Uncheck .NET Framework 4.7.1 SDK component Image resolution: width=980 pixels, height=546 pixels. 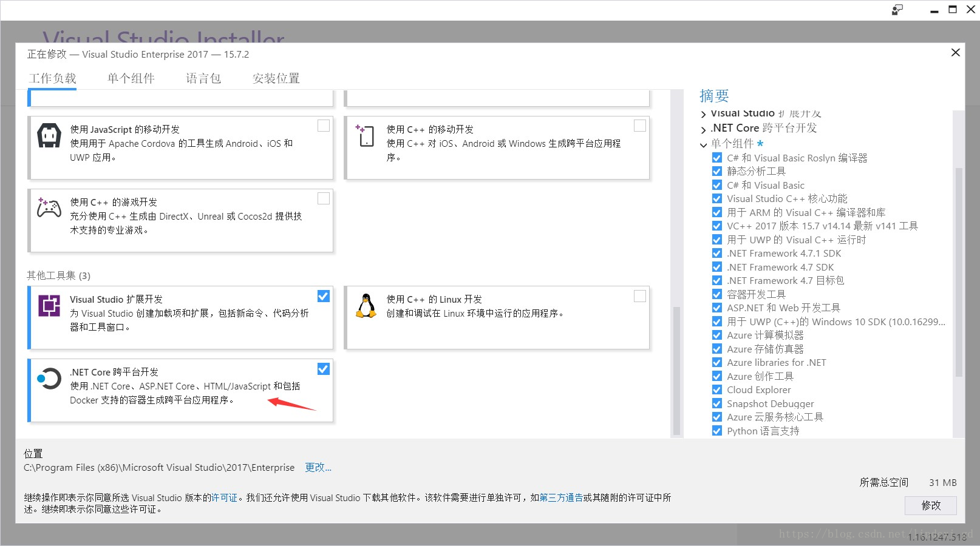[x=717, y=253]
